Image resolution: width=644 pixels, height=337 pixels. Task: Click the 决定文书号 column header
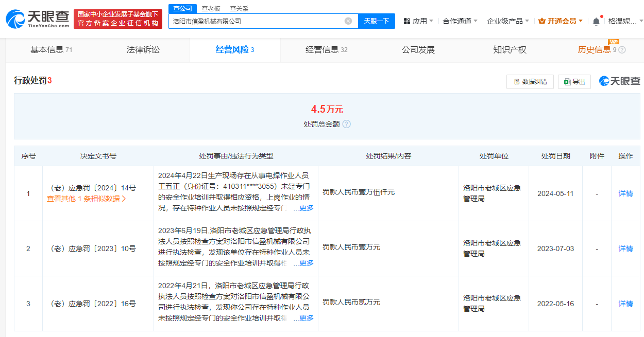pyautogui.click(x=98, y=156)
